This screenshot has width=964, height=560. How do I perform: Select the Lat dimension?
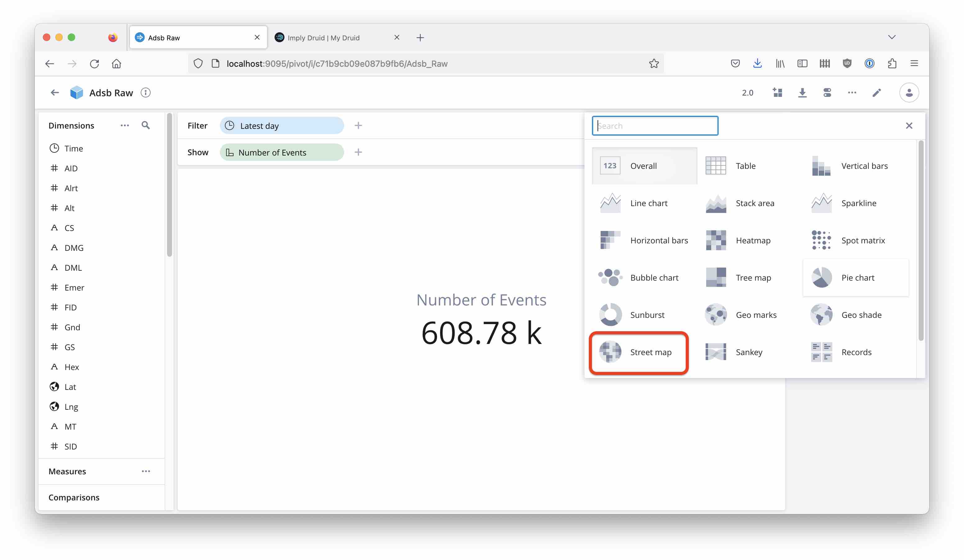[x=70, y=387]
